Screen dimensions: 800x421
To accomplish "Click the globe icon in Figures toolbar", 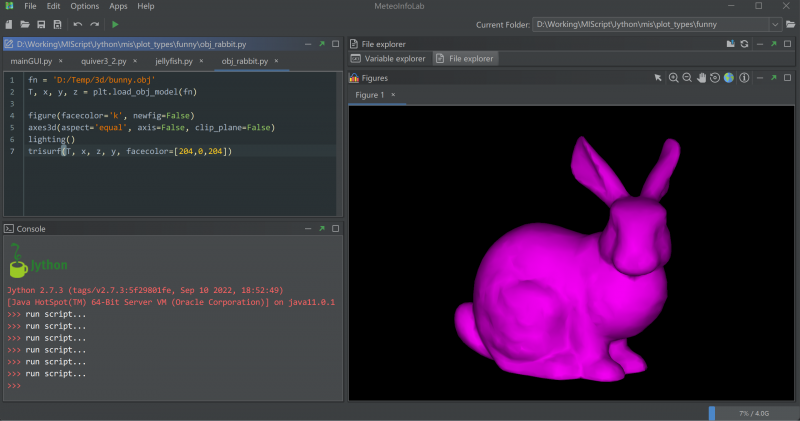I will point(729,78).
